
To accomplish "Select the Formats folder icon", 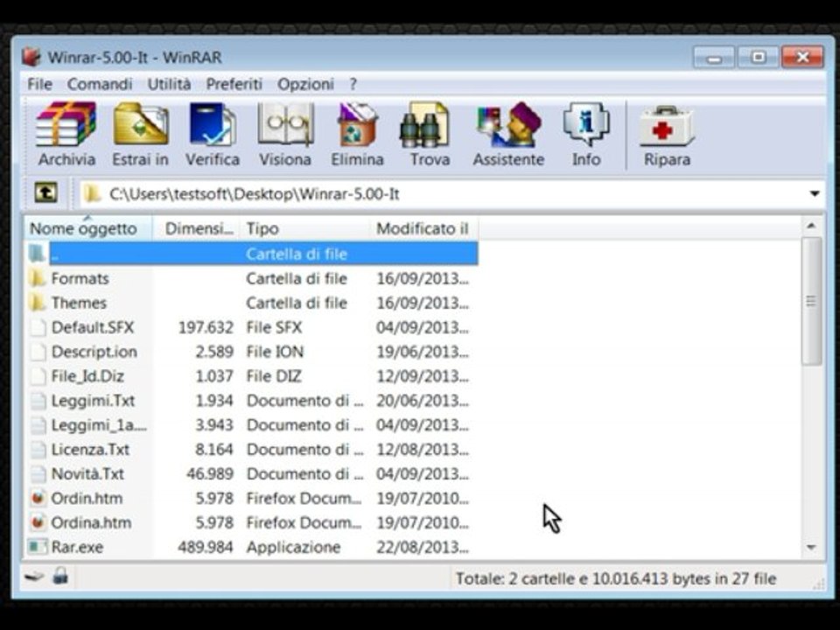I will pos(37,278).
